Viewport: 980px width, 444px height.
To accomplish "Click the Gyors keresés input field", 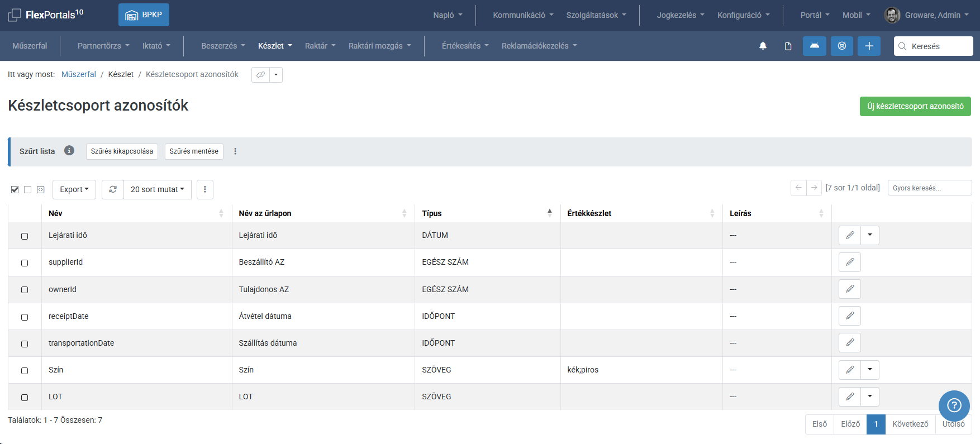I will pyautogui.click(x=930, y=188).
